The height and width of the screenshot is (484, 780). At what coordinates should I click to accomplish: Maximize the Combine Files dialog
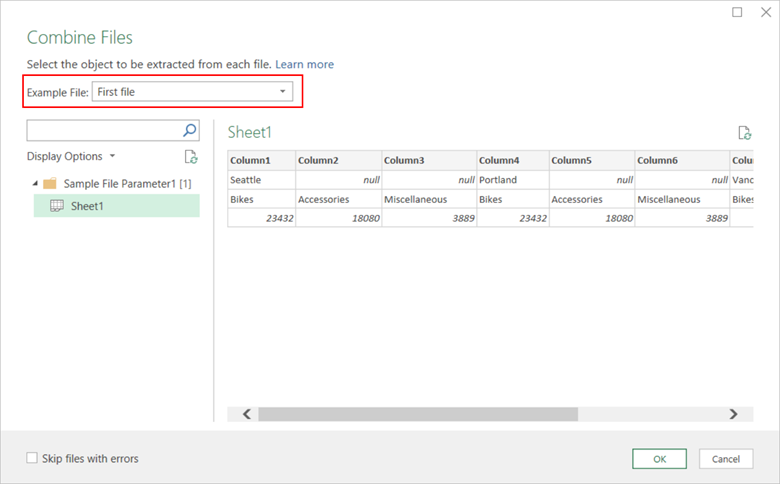point(737,12)
